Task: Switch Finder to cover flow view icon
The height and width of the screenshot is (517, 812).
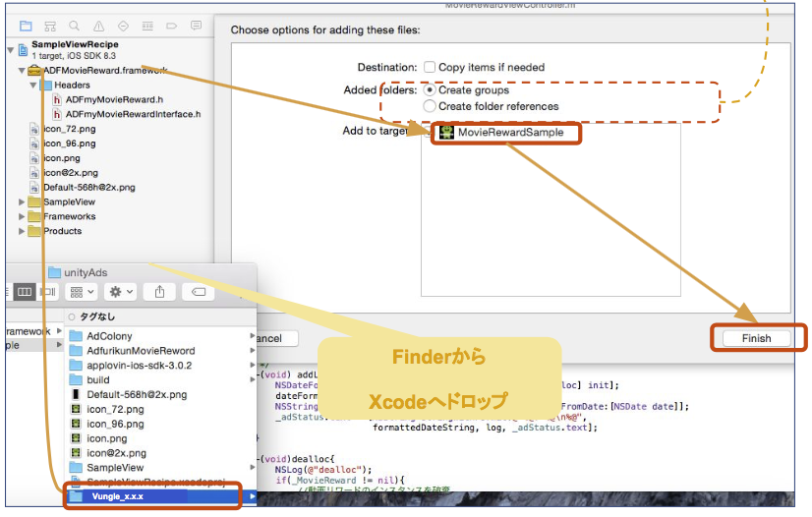Action: (48, 292)
